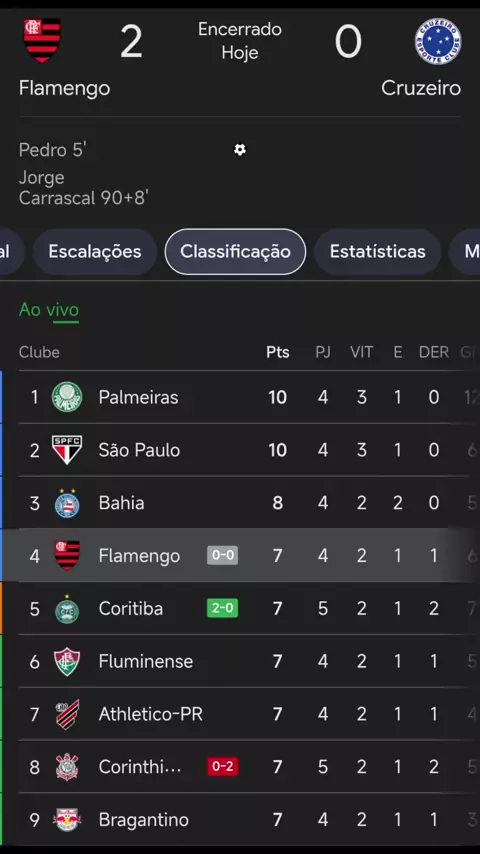Viewport: 480px width, 854px height.
Task: Tap the Bragantino Red Bull logo
Action: 67,820
